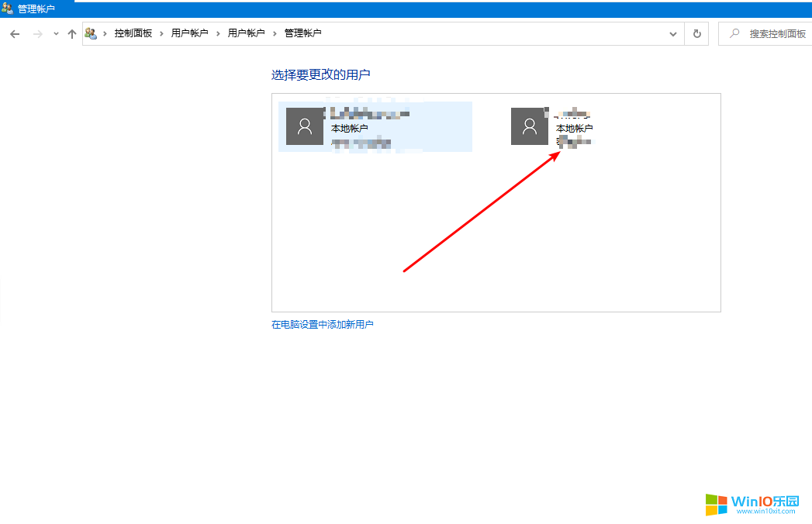
Task: Open the address bar history dropdown
Action: pos(672,34)
